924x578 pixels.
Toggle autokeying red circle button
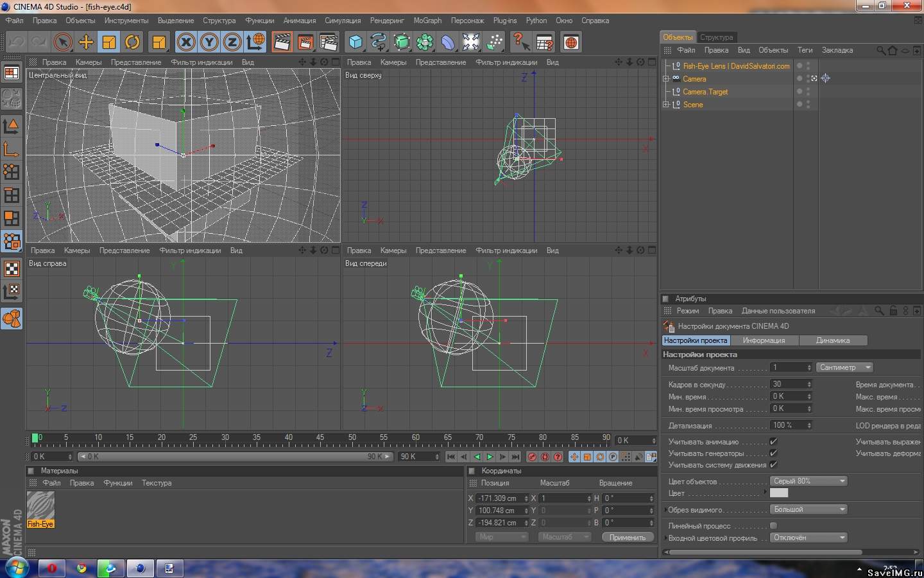pos(545,457)
